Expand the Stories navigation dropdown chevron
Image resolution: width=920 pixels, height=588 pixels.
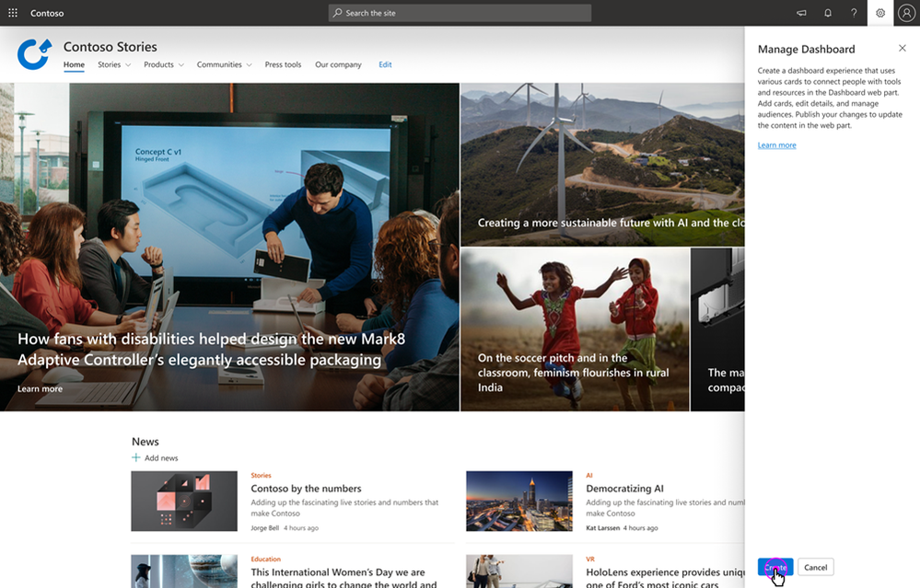click(128, 65)
